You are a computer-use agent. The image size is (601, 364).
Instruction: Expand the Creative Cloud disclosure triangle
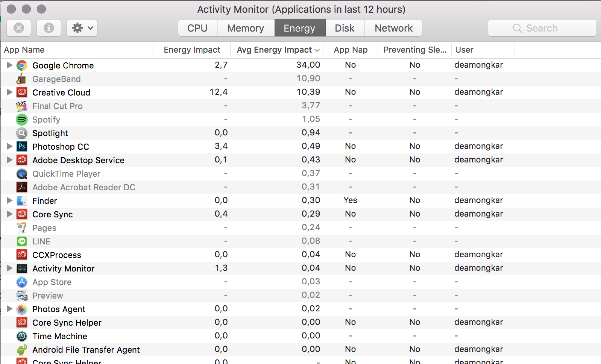[x=10, y=92]
